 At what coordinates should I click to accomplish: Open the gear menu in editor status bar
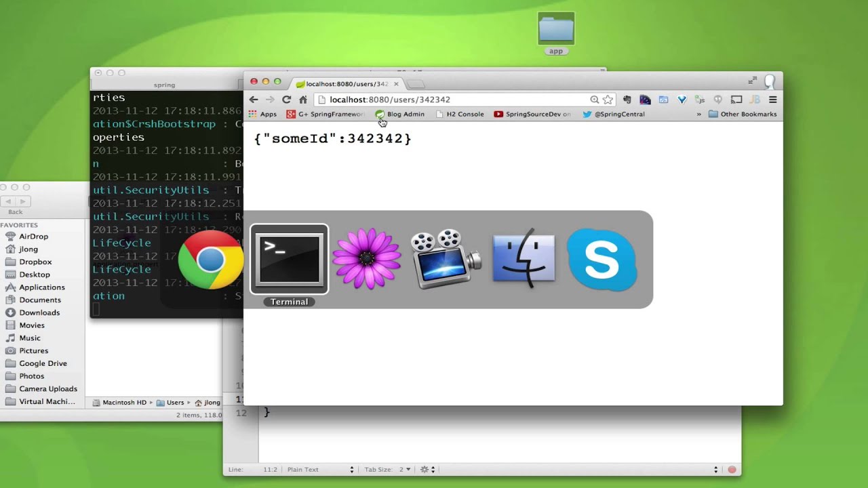427,469
